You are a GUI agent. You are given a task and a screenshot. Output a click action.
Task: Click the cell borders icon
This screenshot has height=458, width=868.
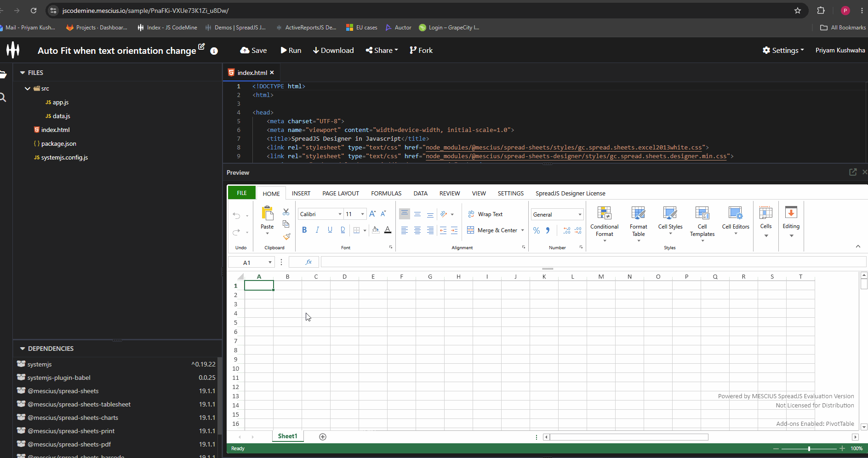tap(356, 230)
